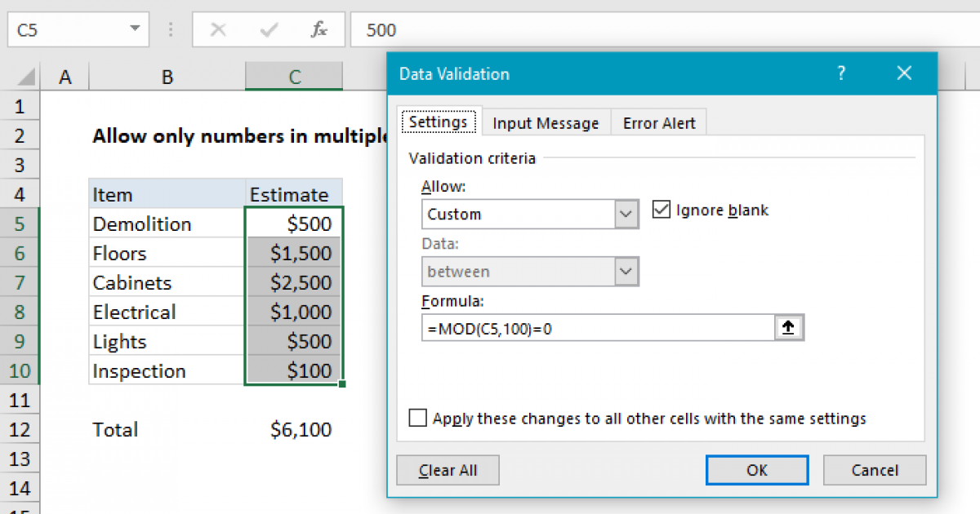Open the Allow dropdown showing Custom

626,214
